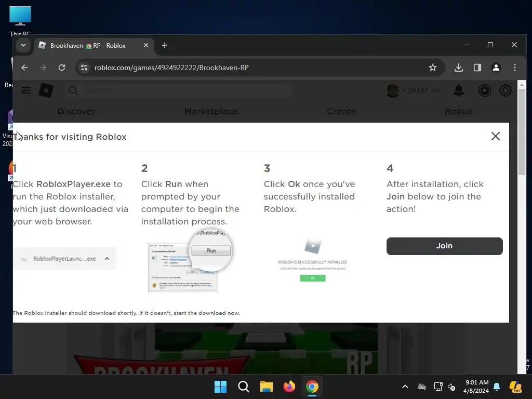Click the address bar URL
Image resolution: width=532 pixels, height=399 pixels.
click(x=171, y=68)
